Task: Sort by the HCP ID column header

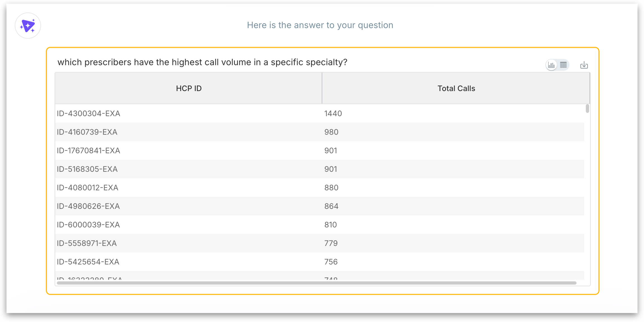Action: coord(189,89)
